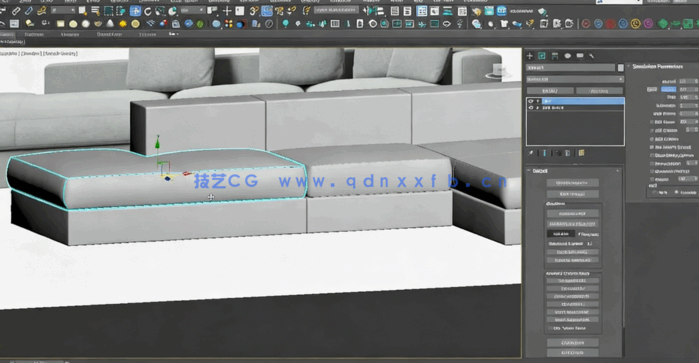Click the Cloth Forces button

click(x=573, y=194)
